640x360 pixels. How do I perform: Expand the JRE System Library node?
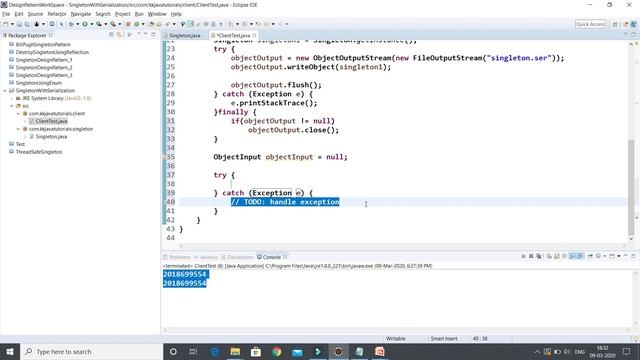tap(11, 98)
